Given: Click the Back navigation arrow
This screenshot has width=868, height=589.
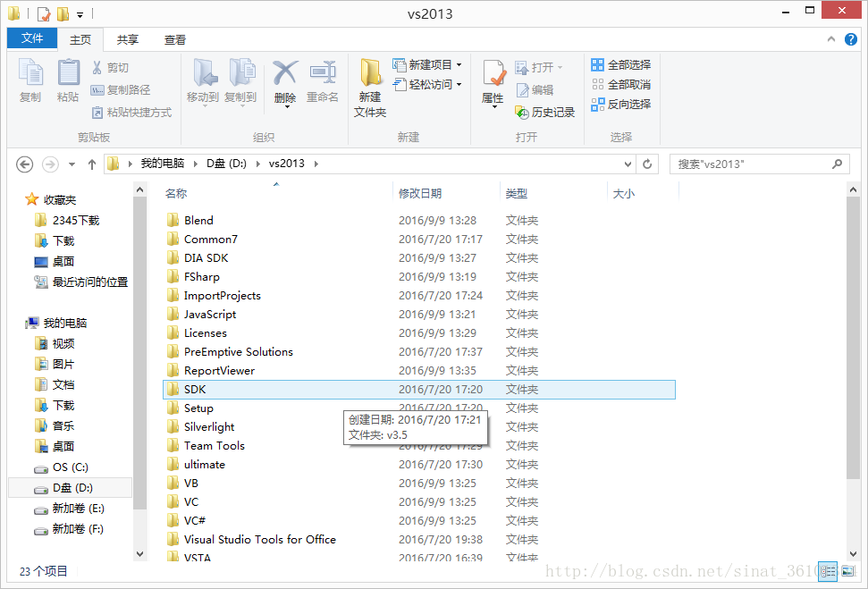Looking at the screenshot, I should 24,164.
